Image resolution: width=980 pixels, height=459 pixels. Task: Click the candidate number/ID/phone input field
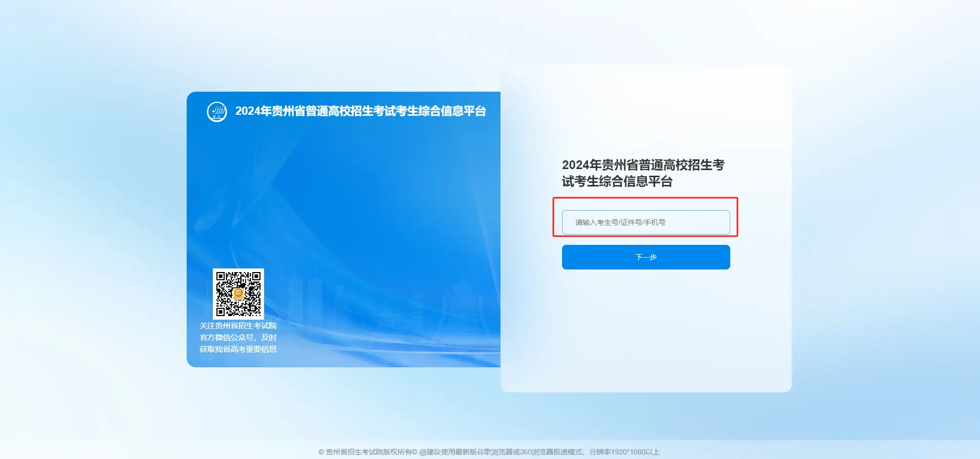tap(646, 222)
